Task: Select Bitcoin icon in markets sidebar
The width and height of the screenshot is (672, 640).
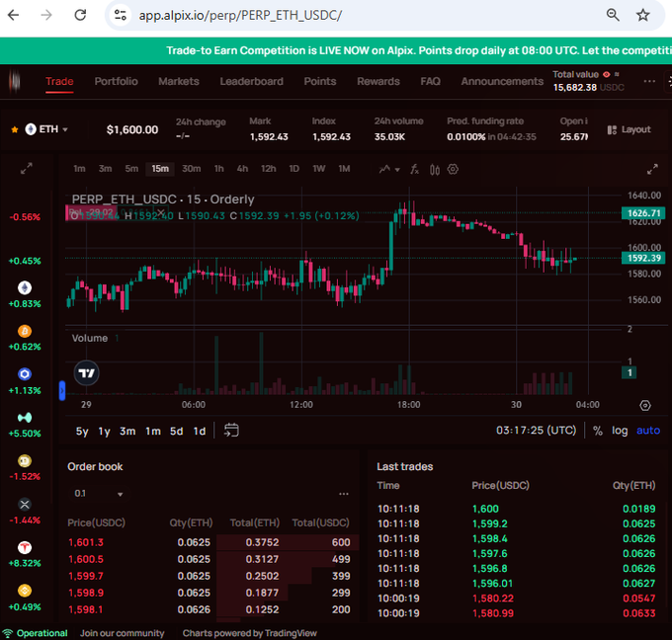Action: (25, 331)
